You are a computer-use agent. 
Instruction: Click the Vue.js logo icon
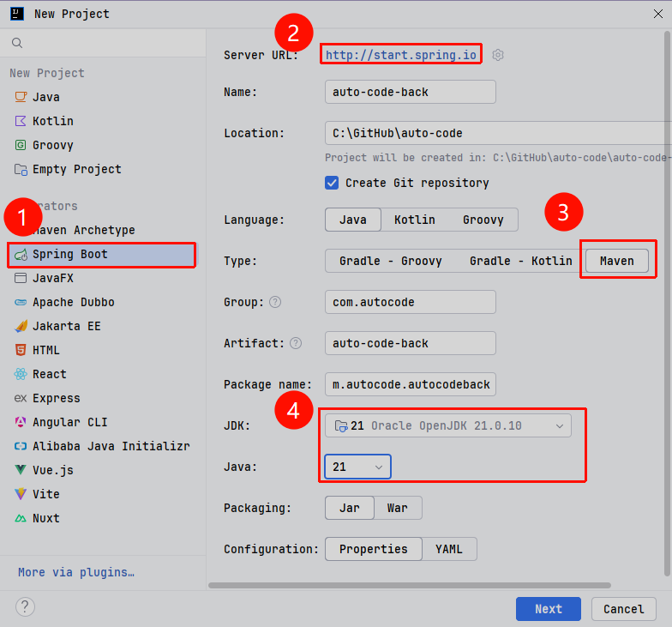pos(21,470)
